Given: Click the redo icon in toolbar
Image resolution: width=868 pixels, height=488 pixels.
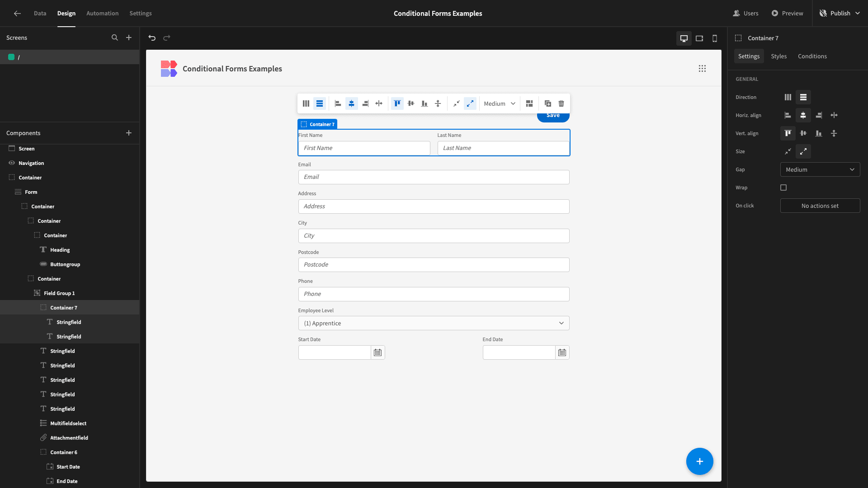Looking at the screenshot, I should (166, 38).
